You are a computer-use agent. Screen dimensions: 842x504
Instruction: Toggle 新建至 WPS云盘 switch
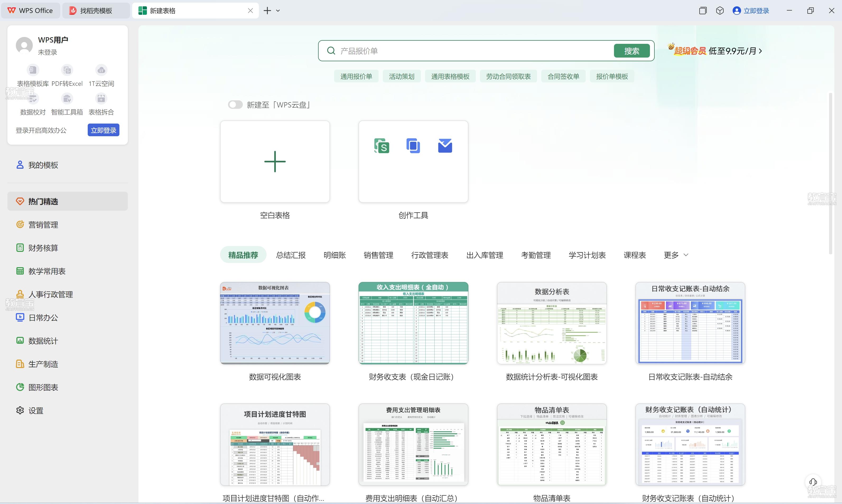[x=235, y=105]
